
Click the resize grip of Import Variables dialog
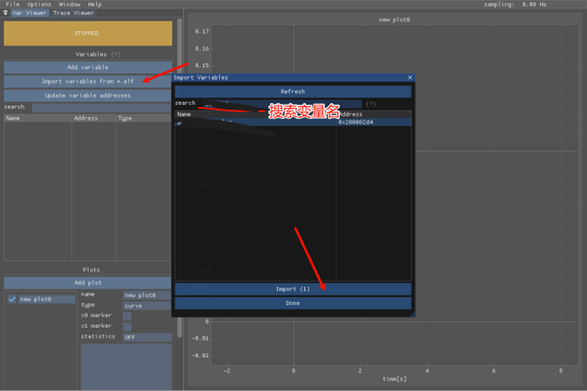click(412, 314)
